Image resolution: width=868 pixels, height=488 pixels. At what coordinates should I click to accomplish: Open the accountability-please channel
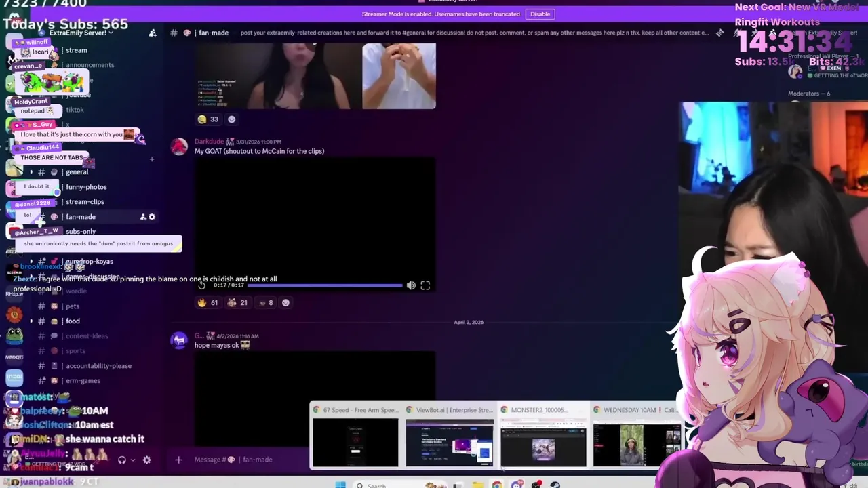pos(98,366)
